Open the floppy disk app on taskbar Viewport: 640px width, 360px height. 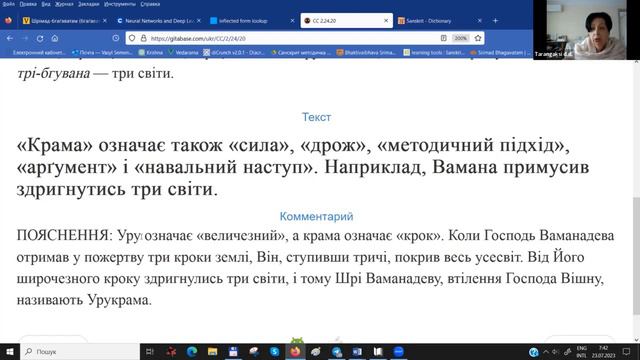click(x=233, y=351)
